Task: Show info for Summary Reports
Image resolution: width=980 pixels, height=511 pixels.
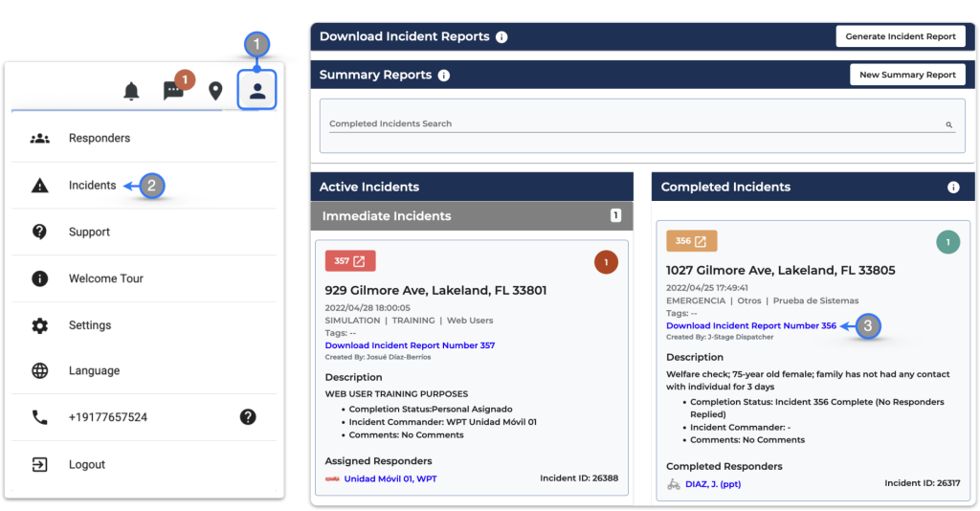Action: point(444,75)
